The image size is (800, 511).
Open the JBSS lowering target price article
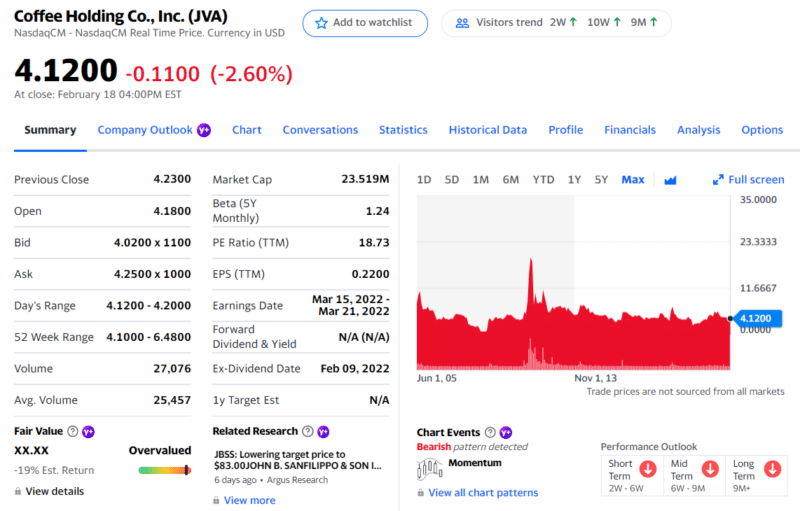(x=297, y=460)
